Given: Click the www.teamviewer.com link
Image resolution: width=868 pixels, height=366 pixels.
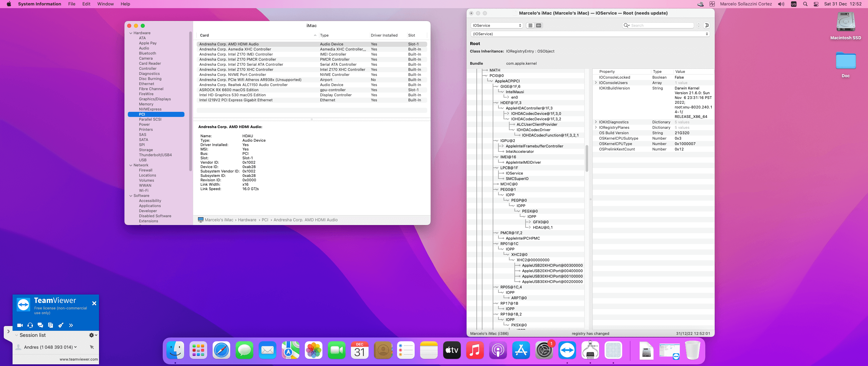Looking at the screenshot, I should pos(79,359).
